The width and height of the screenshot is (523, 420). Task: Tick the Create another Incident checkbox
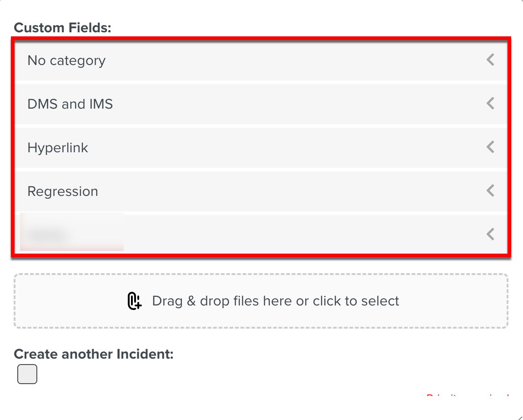tap(27, 375)
